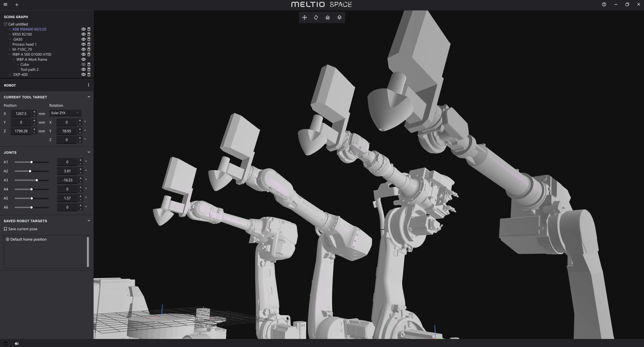The image size is (644, 347).
Task: Select Default home position saved target
Action: point(28,239)
